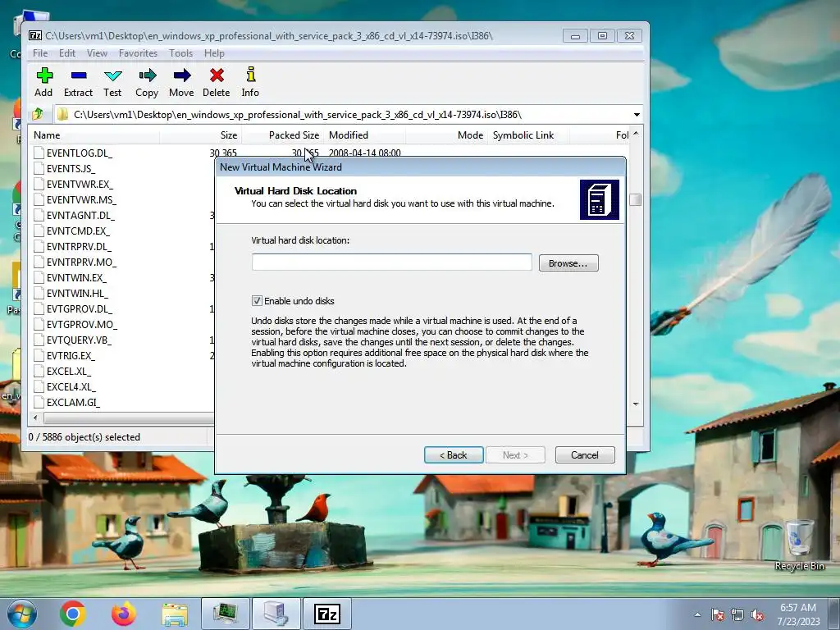Launch Chrome from the taskbar

point(73,614)
